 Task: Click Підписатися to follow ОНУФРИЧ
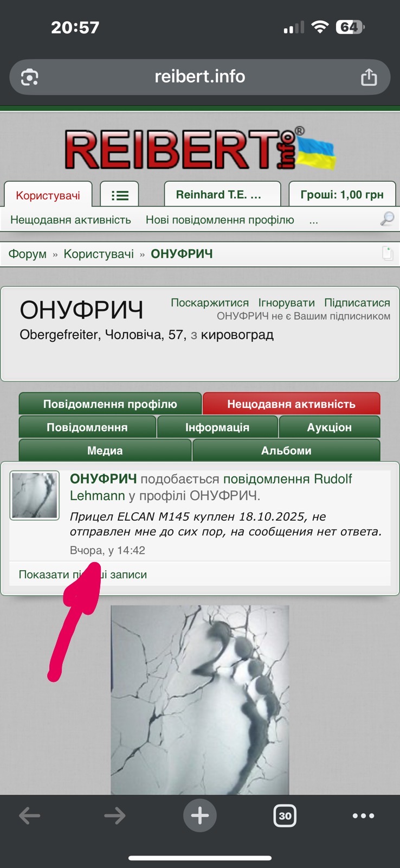357,303
